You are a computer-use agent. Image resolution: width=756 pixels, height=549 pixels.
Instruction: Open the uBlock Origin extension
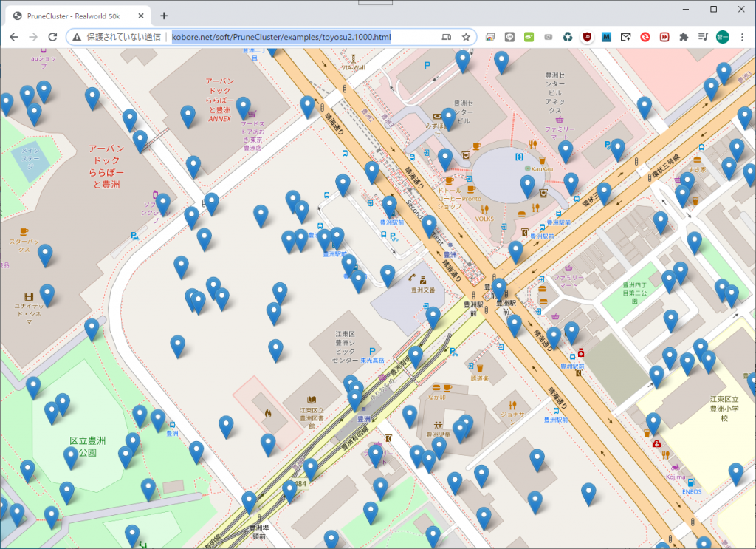click(587, 37)
